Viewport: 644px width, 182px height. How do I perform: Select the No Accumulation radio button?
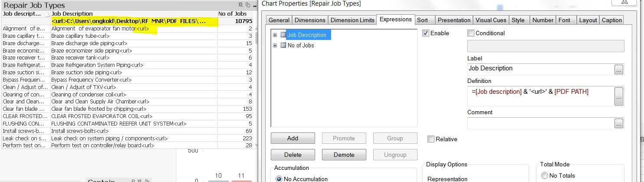pyautogui.click(x=279, y=179)
